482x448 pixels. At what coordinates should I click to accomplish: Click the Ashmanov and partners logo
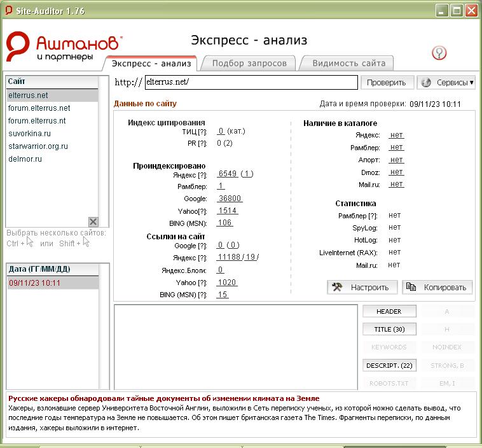(x=64, y=48)
